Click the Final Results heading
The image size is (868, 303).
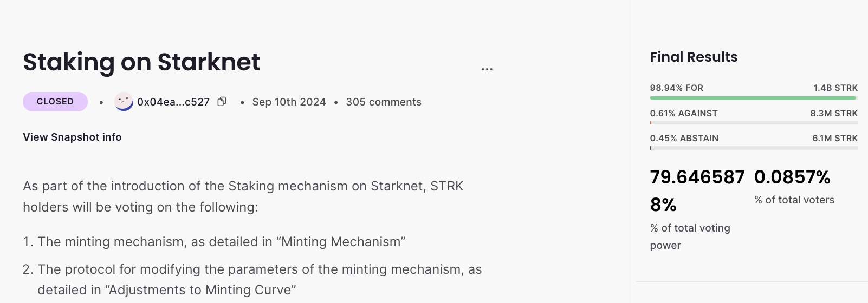pos(694,57)
